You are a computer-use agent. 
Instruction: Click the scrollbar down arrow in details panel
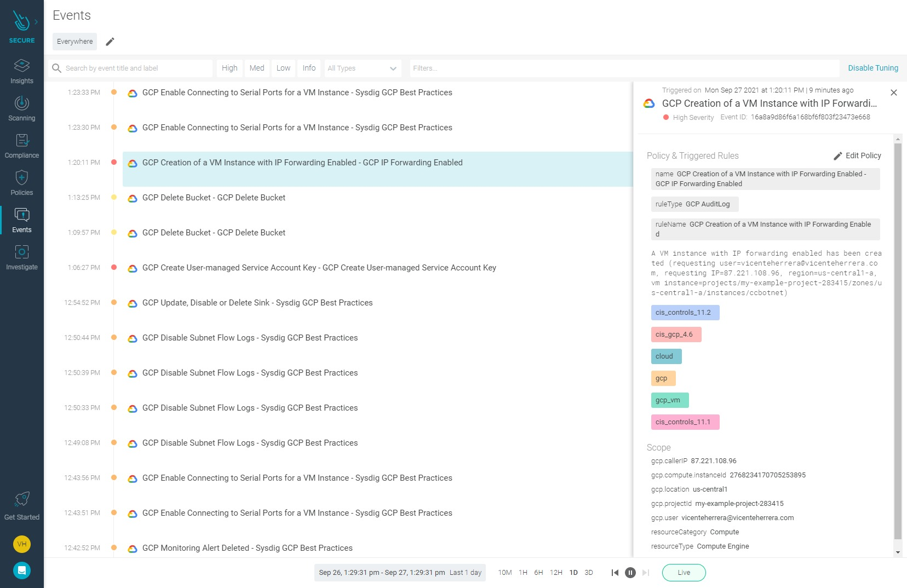pyautogui.click(x=898, y=552)
